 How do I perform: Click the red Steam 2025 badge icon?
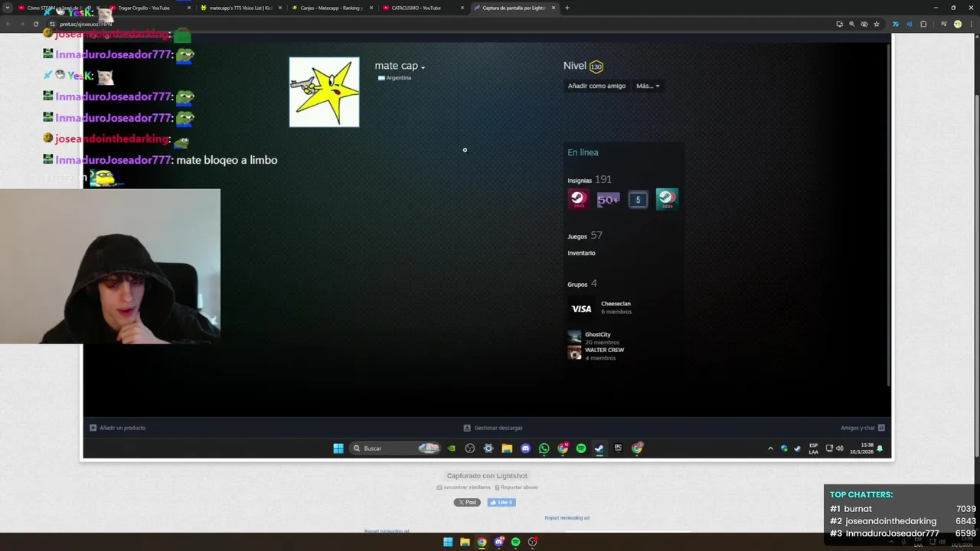click(x=579, y=199)
